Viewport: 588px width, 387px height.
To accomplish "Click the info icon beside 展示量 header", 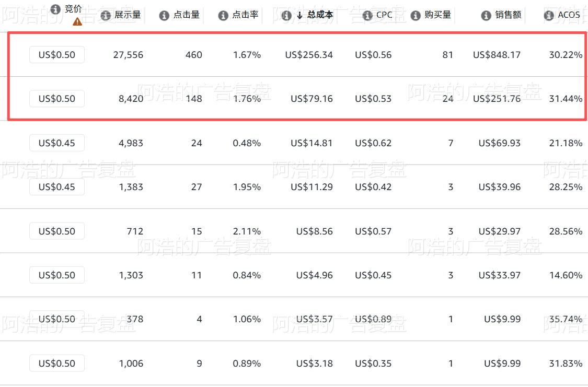I will click(x=106, y=15).
